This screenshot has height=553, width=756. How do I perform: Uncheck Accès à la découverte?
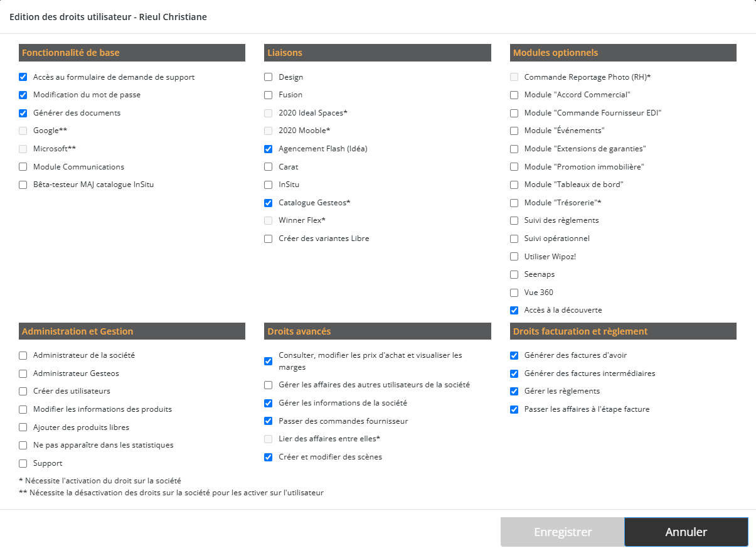pos(514,311)
